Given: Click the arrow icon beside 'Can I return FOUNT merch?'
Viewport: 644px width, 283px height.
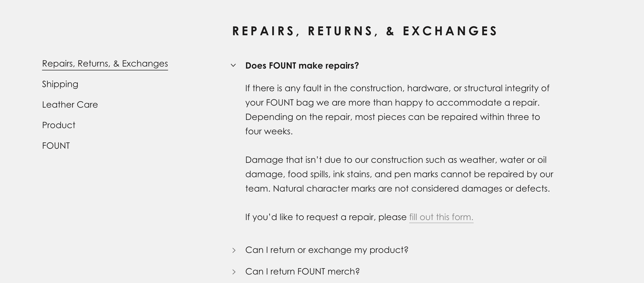Looking at the screenshot, I should click(234, 272).
